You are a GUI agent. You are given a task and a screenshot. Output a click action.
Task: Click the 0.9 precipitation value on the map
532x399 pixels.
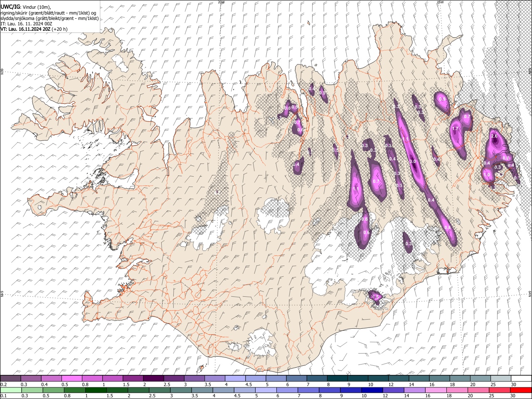(442, 99)
